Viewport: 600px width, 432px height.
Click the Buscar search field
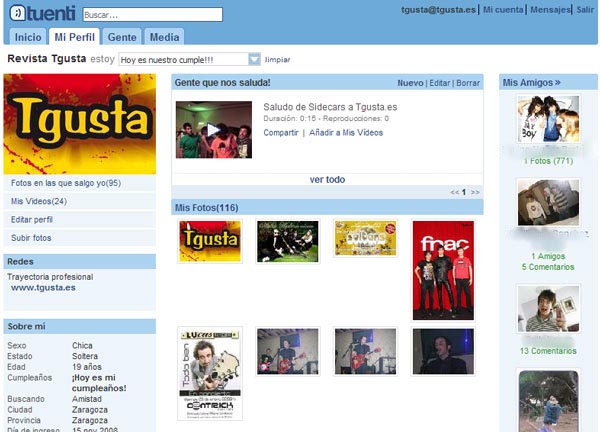tap(151, 15)
